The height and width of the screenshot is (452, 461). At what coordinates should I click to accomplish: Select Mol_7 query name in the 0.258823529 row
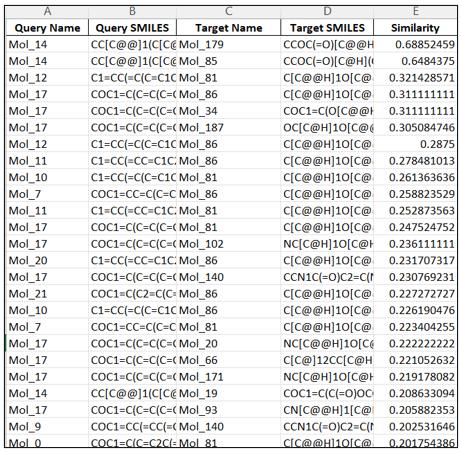tap(47, 194)
